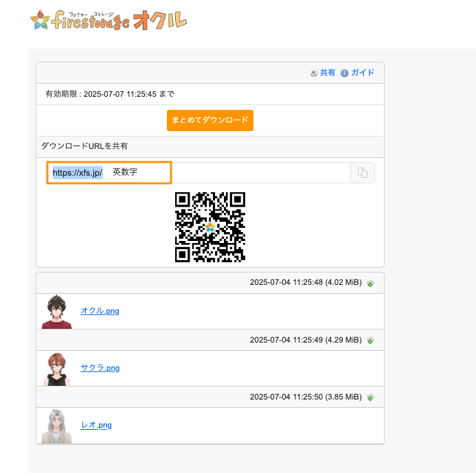
Task: Click the 2025-07-04 11:25:50 (3.85 MiB) text
Action: [x=306, y=397]
